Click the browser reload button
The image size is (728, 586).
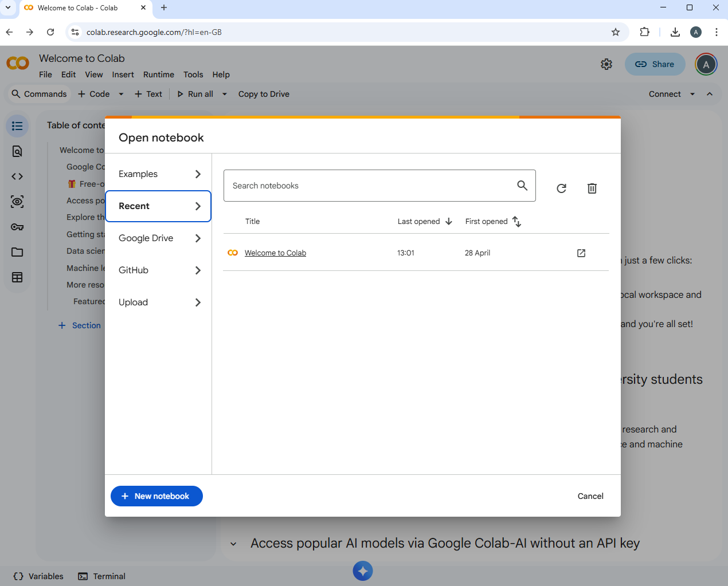point(50,32)
